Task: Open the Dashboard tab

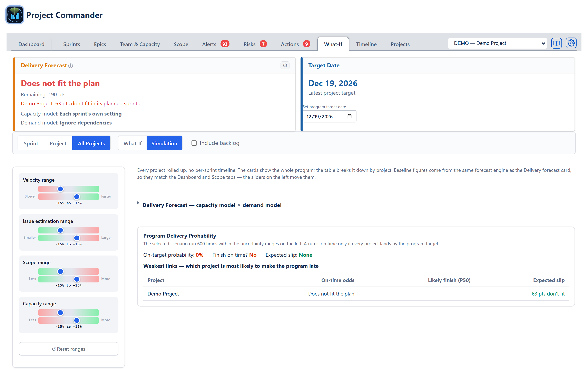Action: [31, 44]
